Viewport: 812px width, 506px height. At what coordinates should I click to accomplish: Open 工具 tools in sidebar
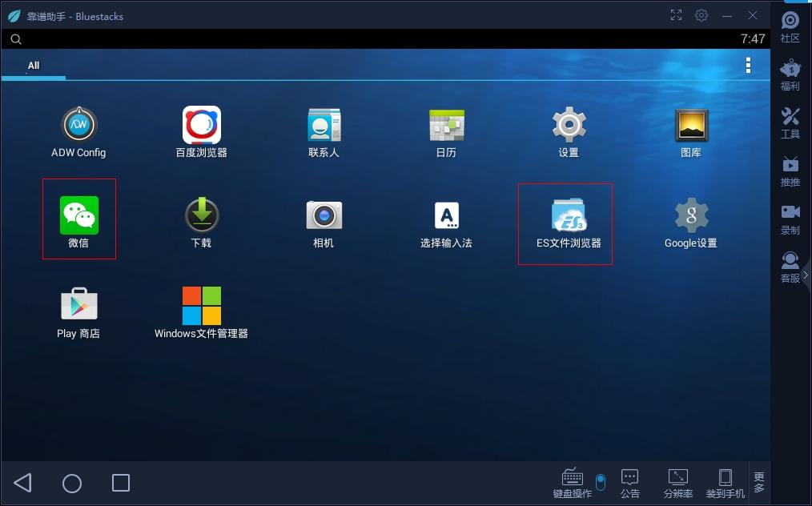[x=790, y=123]
